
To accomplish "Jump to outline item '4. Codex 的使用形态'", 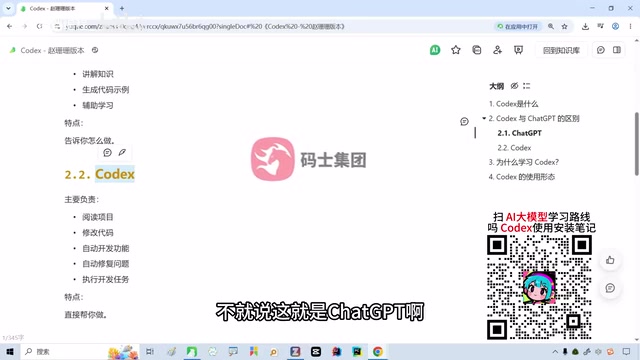I will point(522,177).
